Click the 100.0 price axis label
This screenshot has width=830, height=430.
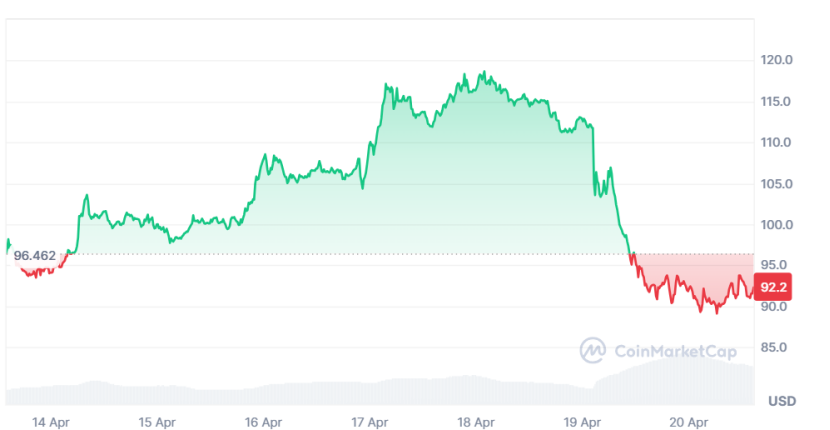tap(776, 225)
